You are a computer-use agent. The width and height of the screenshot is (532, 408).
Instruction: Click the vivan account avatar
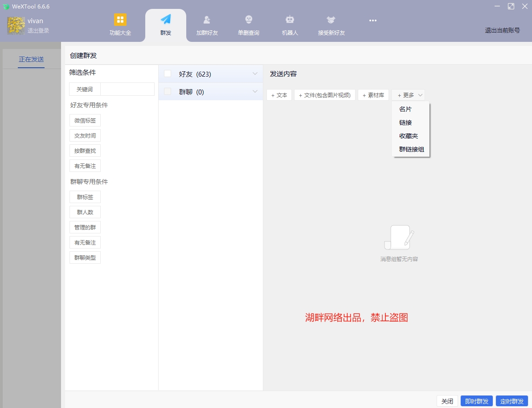coord(15,25)
